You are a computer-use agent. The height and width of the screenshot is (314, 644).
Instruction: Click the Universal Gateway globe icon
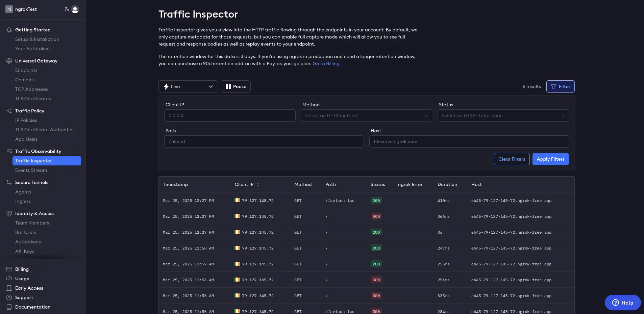[x=9, y=61]
